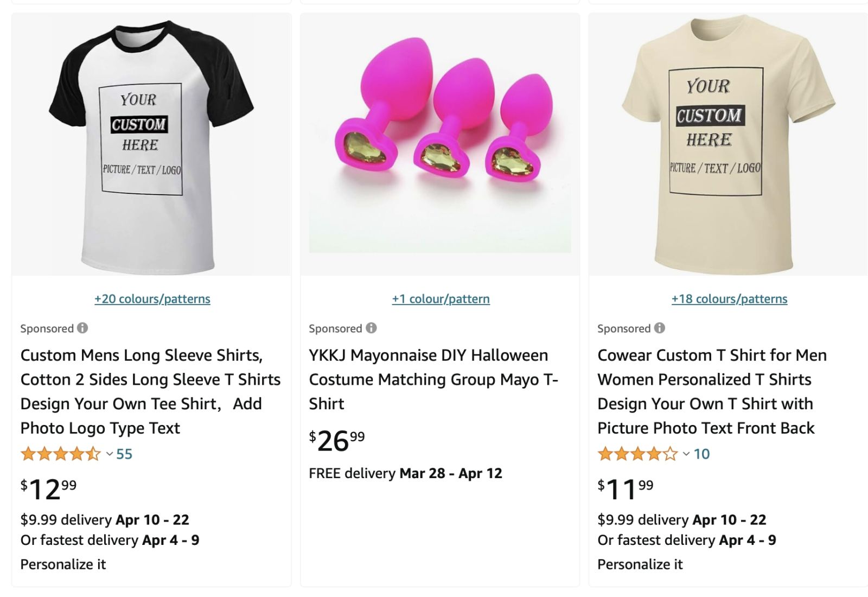Open the Cowear Custom T Shirt title
Image resolution: width=868 pixels, height=597 pixels.
pos(712,391)
